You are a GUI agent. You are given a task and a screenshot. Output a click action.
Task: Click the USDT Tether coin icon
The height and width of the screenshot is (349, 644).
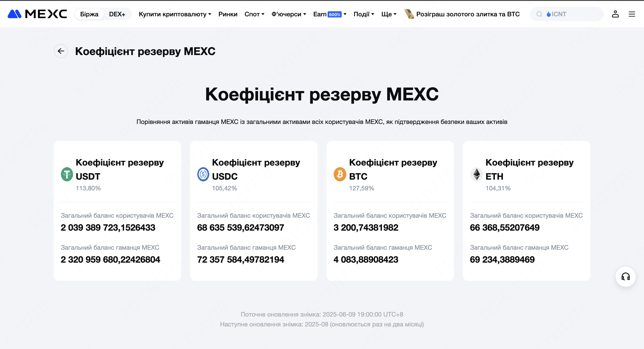(67, 174)
